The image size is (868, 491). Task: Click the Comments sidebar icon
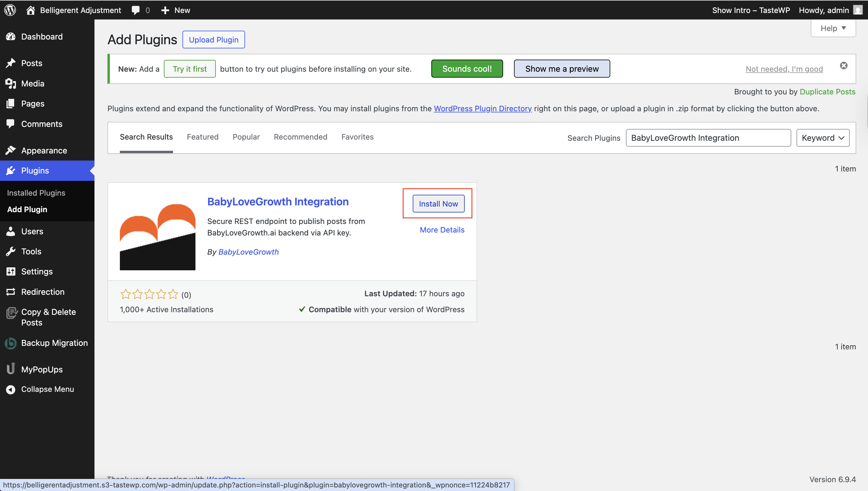click(x=11, y=124)
